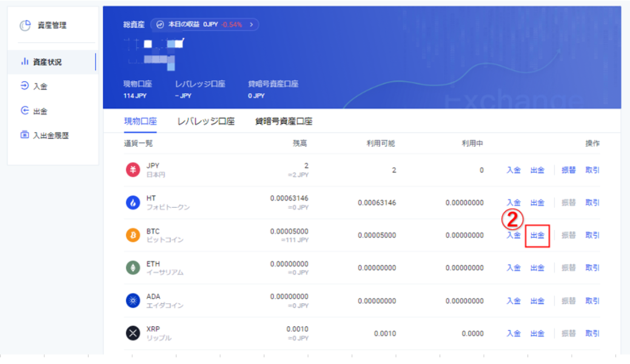
Task: Click HT available value 0.00063146
Action: pyautogui.click(x=377, y=203)
